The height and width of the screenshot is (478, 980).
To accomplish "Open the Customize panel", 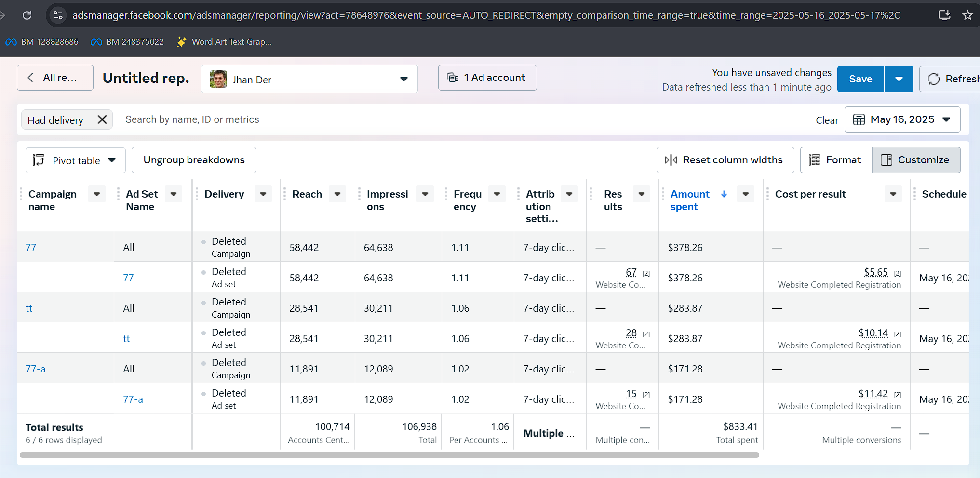I will (x=916, y=160).
